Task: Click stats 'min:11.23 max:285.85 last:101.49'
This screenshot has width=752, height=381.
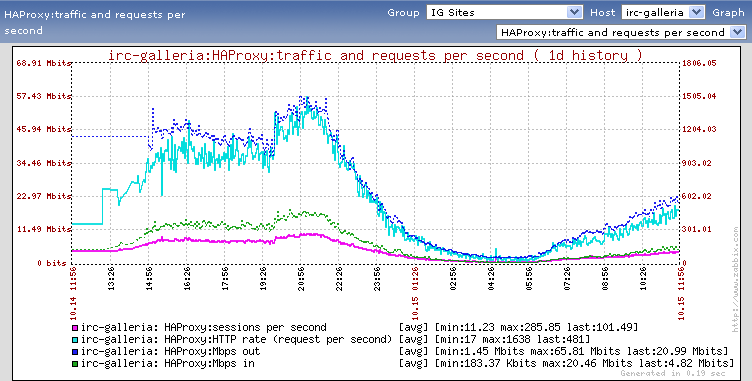Action: pyautogui.click(x=536, y=328)
